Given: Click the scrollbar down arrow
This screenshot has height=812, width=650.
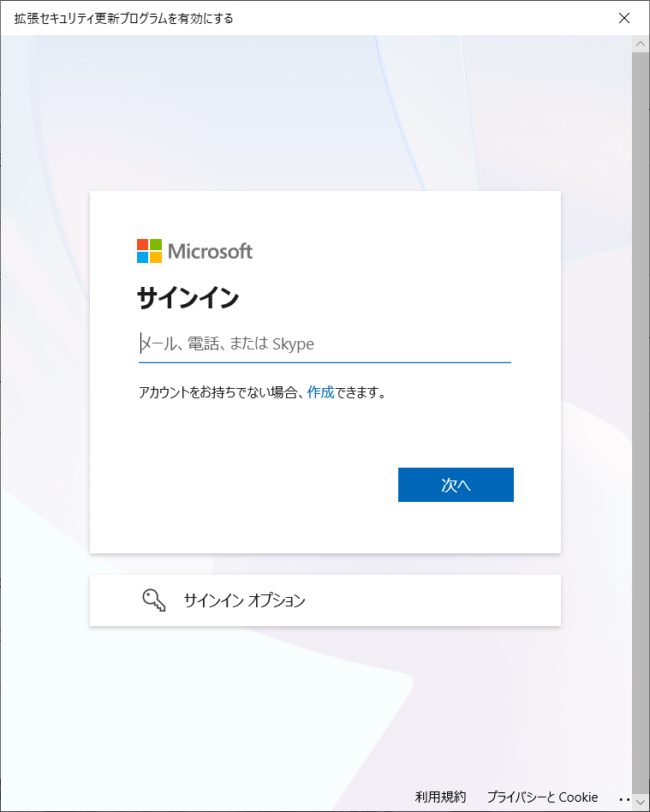Looking at the screenshot, I should point(641,803).
